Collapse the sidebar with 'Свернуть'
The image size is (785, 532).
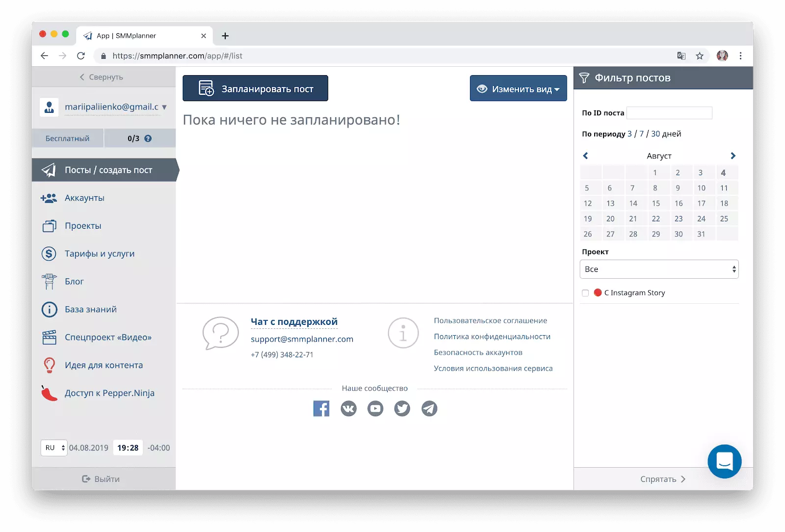click(x=102, y=77)
